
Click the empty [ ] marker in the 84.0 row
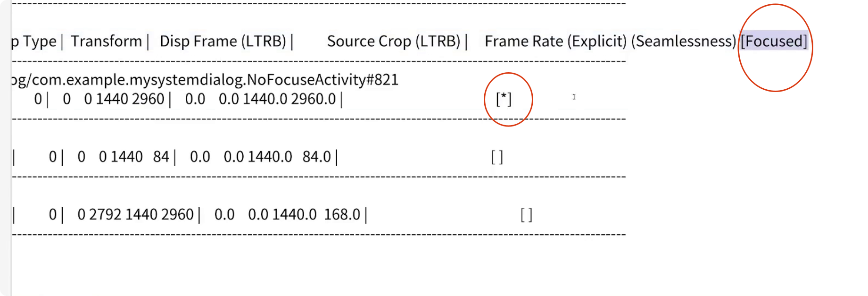click(x=497, y=157)
